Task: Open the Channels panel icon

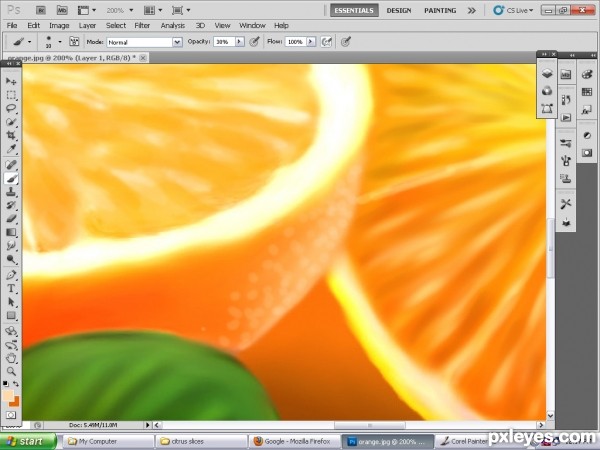Action: (547, 91)
